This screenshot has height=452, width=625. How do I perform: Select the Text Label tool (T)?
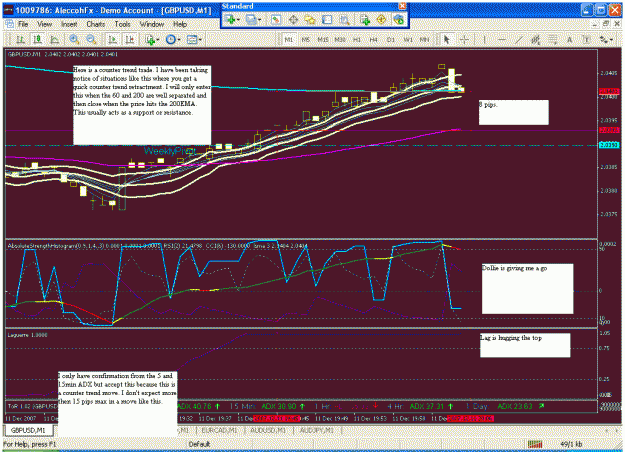[x=586, y=39]
